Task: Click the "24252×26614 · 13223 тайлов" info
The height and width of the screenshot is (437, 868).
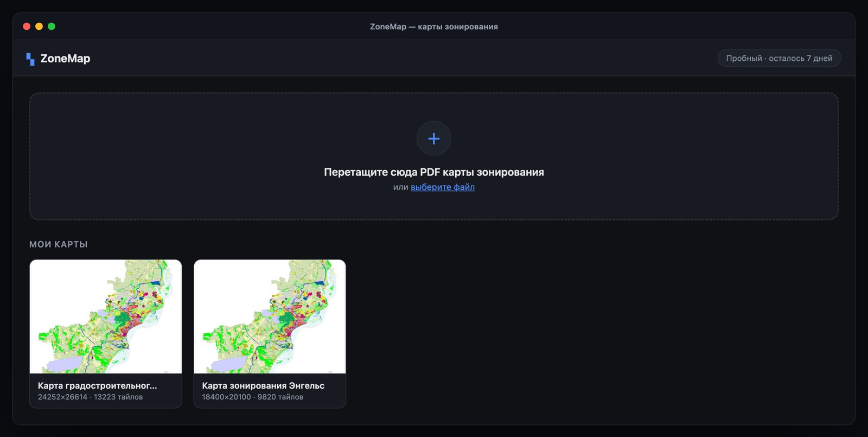Action: [91, 397]
